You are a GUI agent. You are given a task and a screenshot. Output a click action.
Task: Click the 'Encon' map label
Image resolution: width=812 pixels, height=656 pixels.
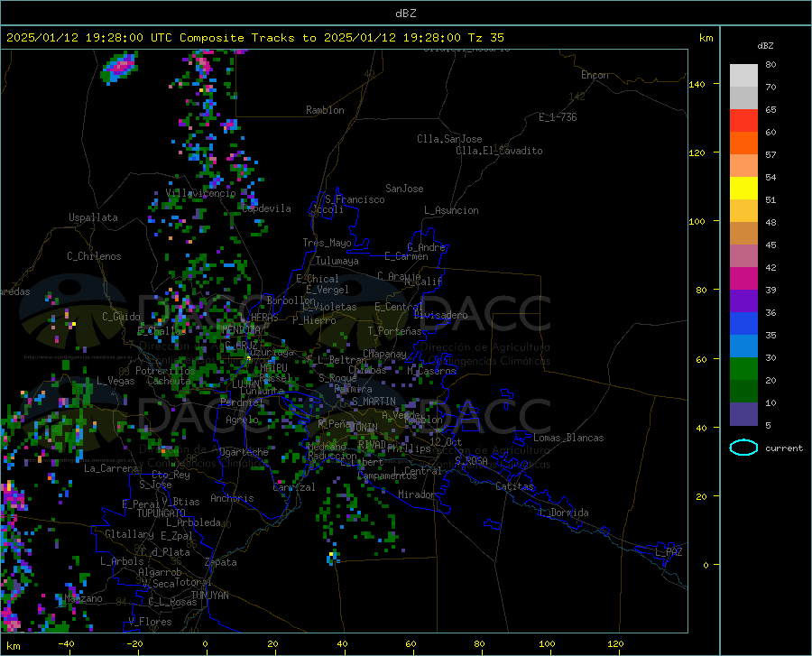(595, 75)
